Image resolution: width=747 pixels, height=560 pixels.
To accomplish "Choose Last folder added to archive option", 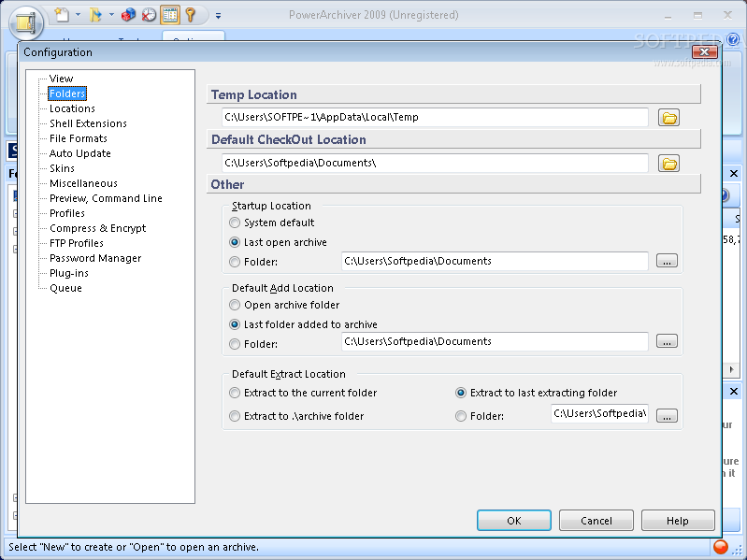I will [304, 324].
